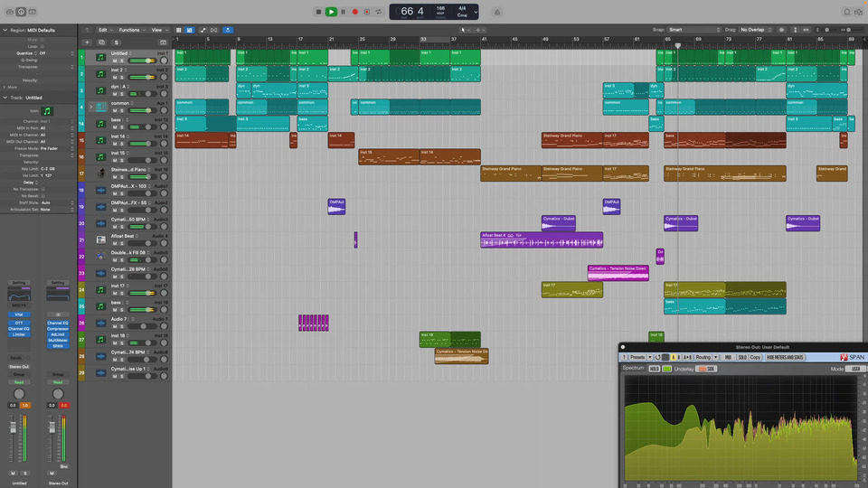Click the Stereo Out pan knob
Viewport: 868px width, 488px height.
pyautogui.click(x=58, y=394)
